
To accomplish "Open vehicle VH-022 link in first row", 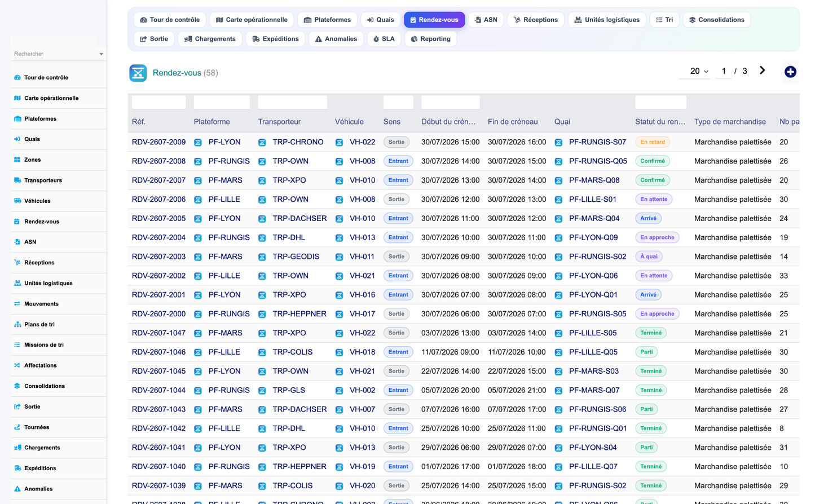I will coord(362,142).
